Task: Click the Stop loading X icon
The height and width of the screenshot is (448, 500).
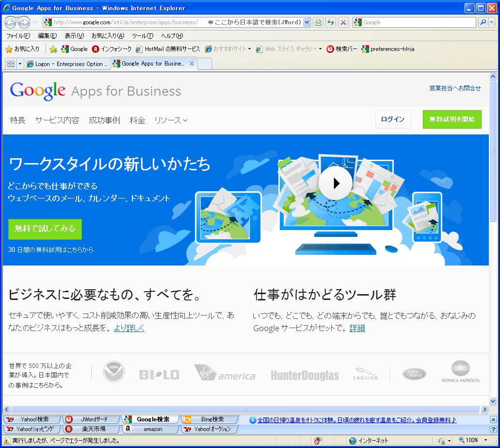Action: [x=343, y=22]
